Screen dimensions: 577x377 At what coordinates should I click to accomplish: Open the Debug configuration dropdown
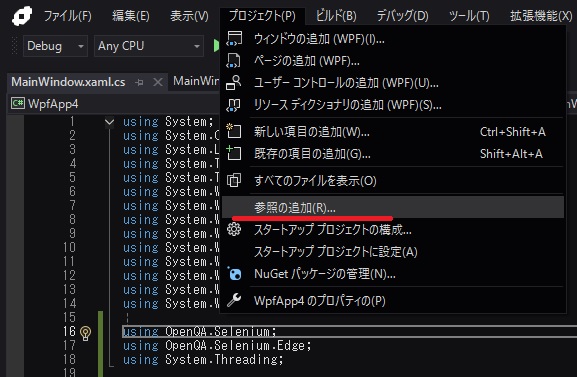[55, 46]
